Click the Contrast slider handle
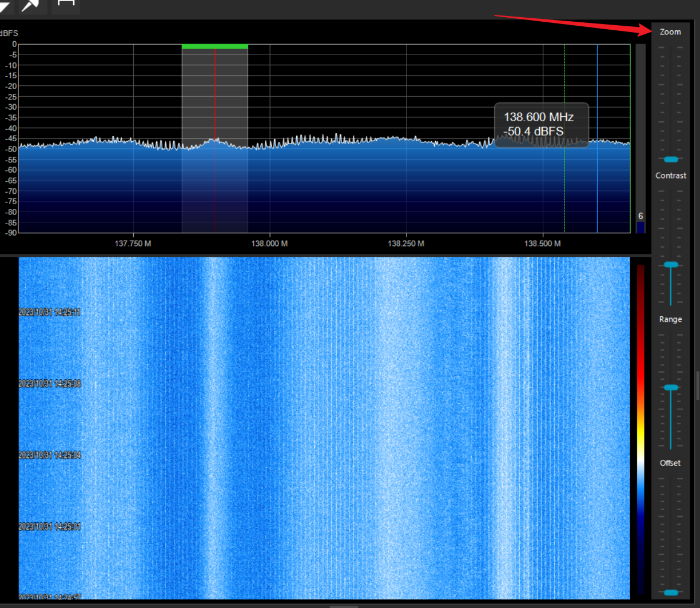The height and width of the screenshot is (608, 700). click(670, 264)
